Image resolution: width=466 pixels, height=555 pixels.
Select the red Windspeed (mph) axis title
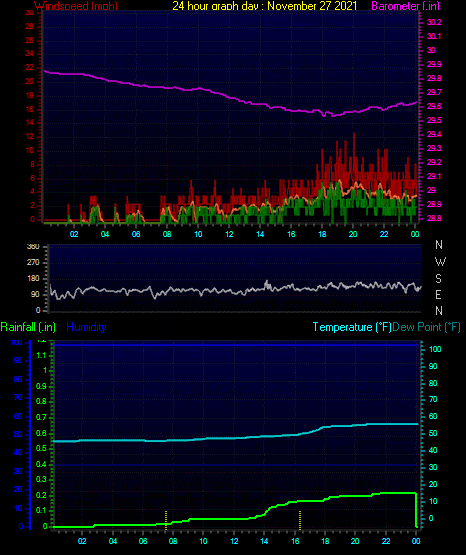pyautogui.click(x=76, y=6)
